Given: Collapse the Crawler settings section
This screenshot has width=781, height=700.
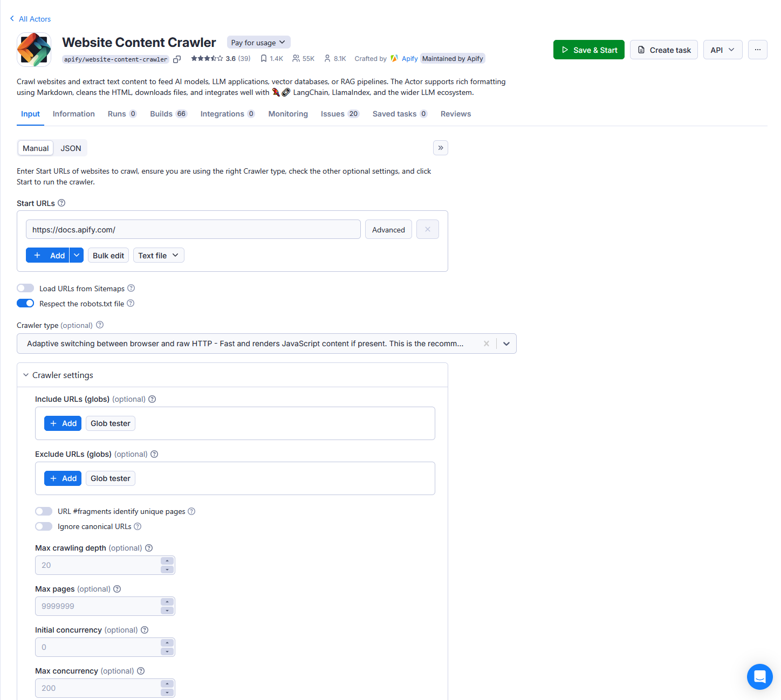Looking at the screenshot, I should 26,375.
